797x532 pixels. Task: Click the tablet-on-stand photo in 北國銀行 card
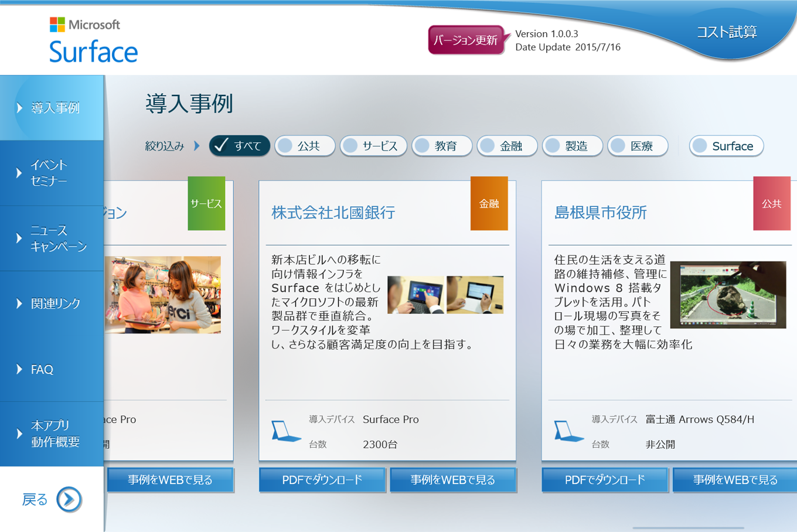pyautogui.click(x=475, y=295)
